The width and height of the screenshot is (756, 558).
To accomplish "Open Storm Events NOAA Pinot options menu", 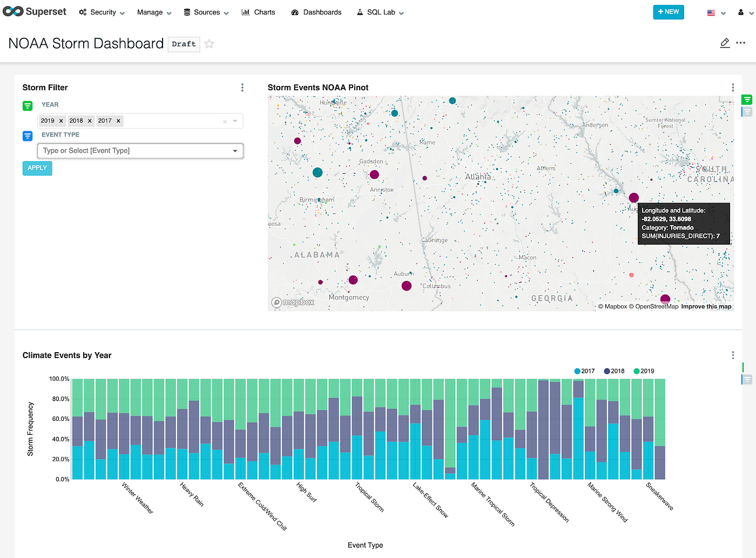I will tap(733, 88).
